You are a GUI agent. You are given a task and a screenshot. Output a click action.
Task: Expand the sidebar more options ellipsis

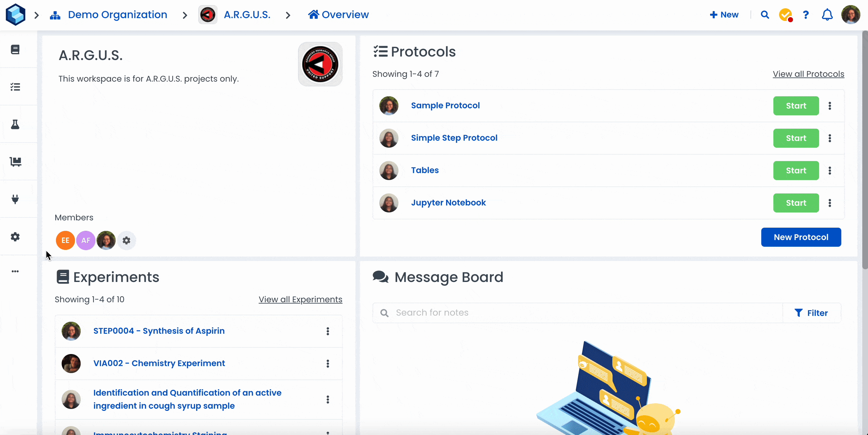(15, 271)
